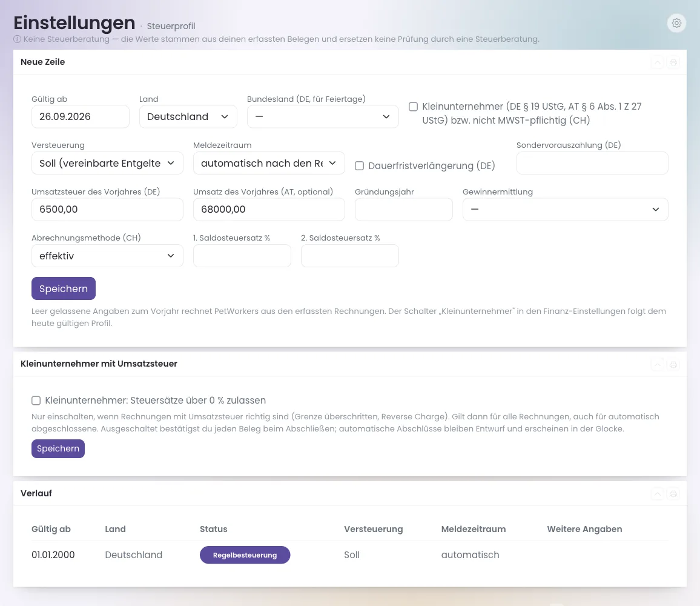Click the 01.01.2000 date in Verlauf
This screenshot has height=606, width=700.
53,555
